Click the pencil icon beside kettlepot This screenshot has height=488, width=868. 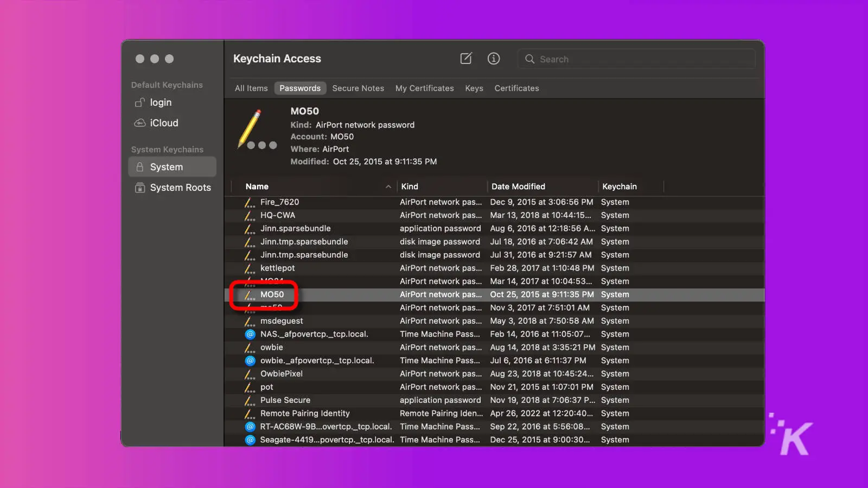(x=250, y=268)
